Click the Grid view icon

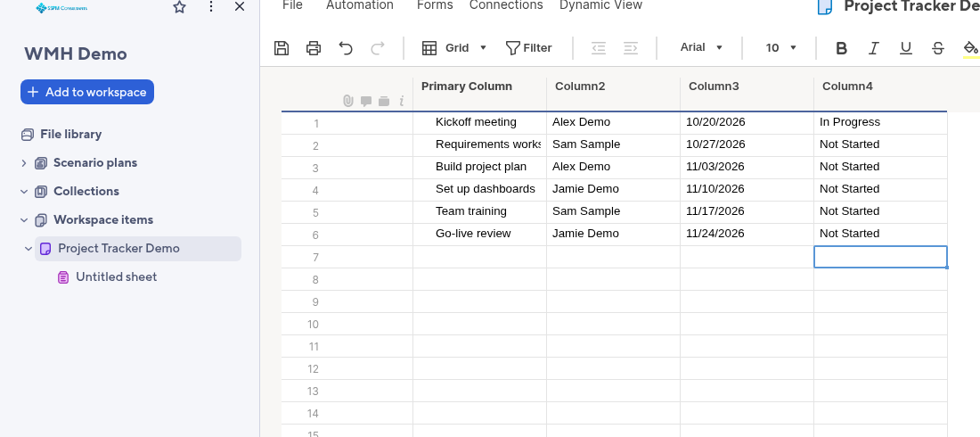coord(429,47)
